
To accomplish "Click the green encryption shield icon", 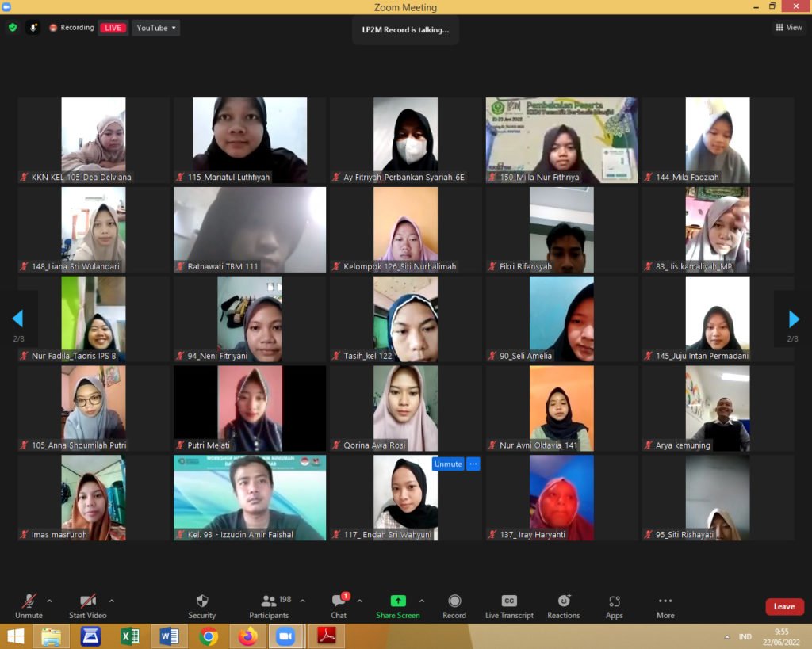I will click(x=13, y=28).
